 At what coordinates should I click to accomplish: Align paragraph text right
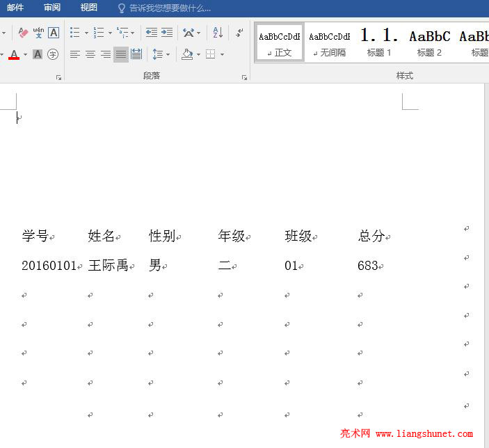[x=106, y=54]
